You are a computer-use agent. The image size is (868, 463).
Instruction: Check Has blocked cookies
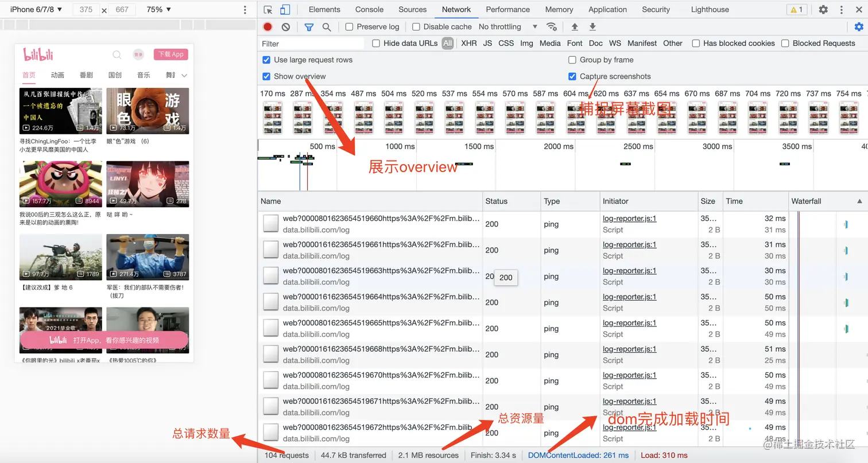(696, 43)
